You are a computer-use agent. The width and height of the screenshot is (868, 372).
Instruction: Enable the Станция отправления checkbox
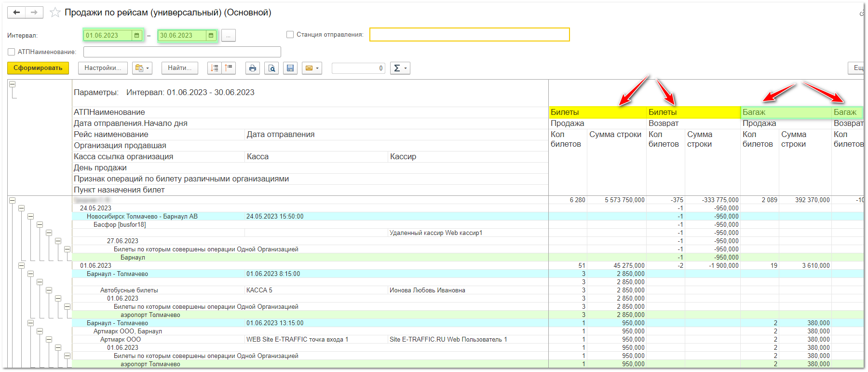tap(290, 34)
